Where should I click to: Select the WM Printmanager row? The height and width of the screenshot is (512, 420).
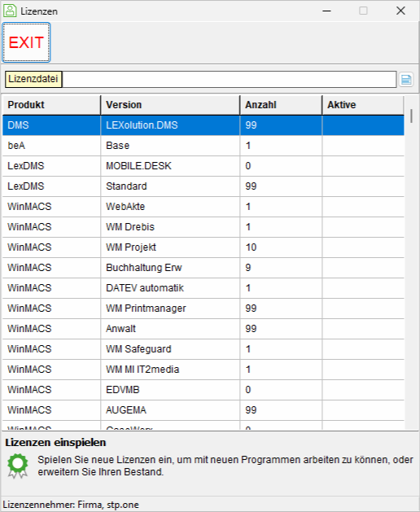coord(203,309)
